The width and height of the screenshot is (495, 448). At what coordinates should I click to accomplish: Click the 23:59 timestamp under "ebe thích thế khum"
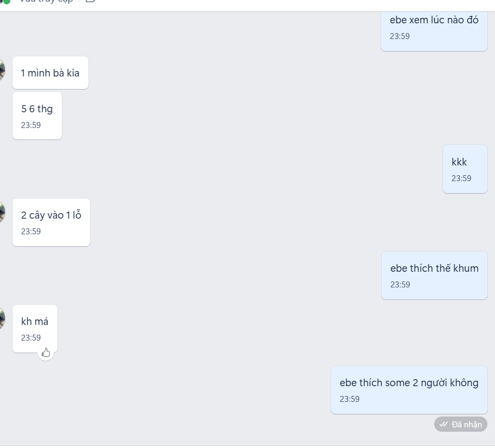(400, 285)
